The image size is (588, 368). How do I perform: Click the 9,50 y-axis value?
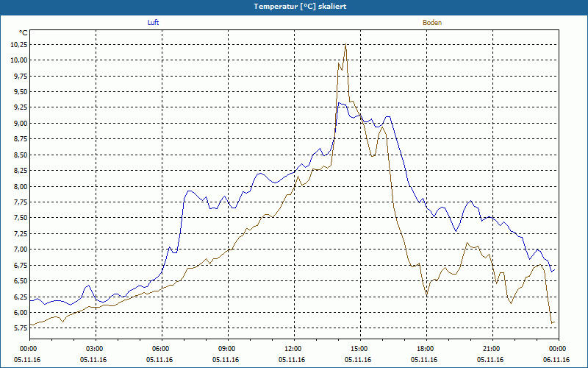[x=21, y=92]
